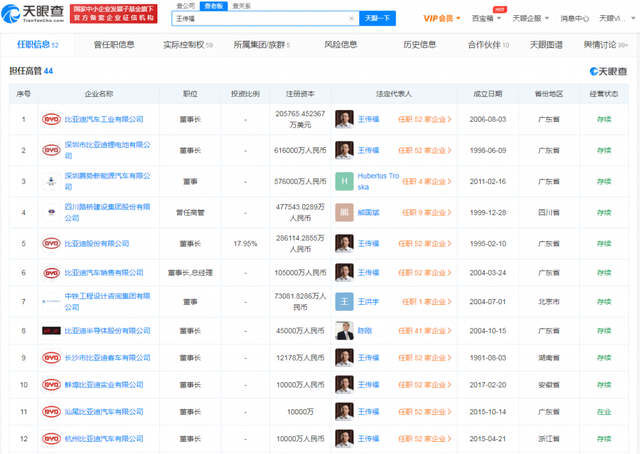Click the 陈刚 legal representative link

[x=364, y=331]
